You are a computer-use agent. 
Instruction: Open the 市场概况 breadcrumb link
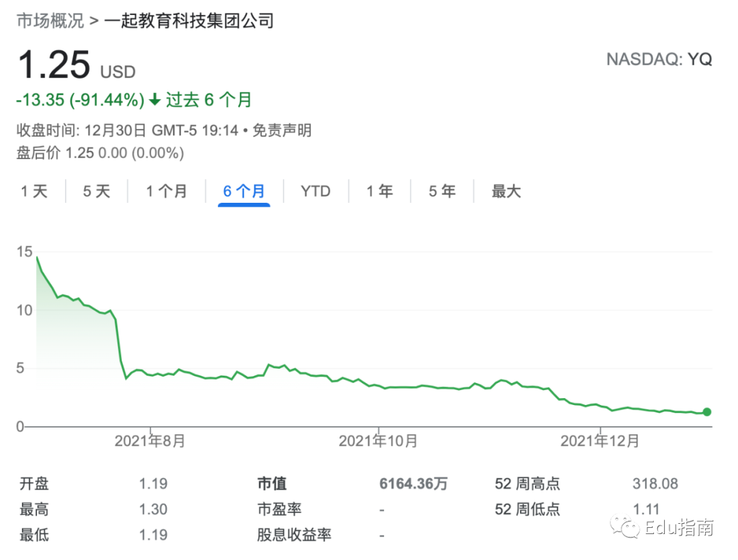tap(51, 20)
